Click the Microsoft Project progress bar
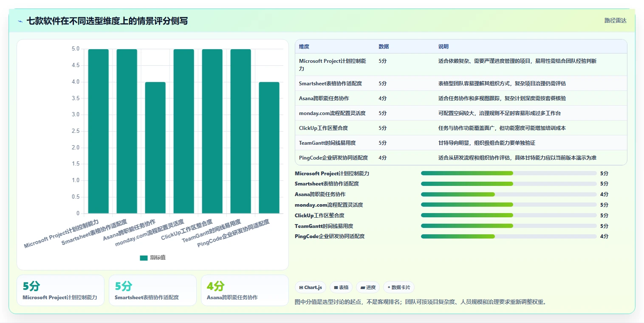Screen dimensions: 644x323 (x=509, y=173)
